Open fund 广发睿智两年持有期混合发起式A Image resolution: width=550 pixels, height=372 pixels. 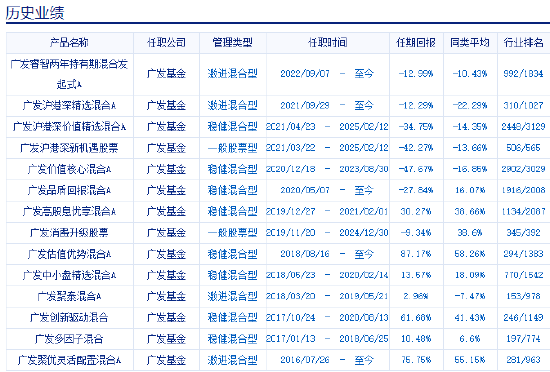pos(69,74)
